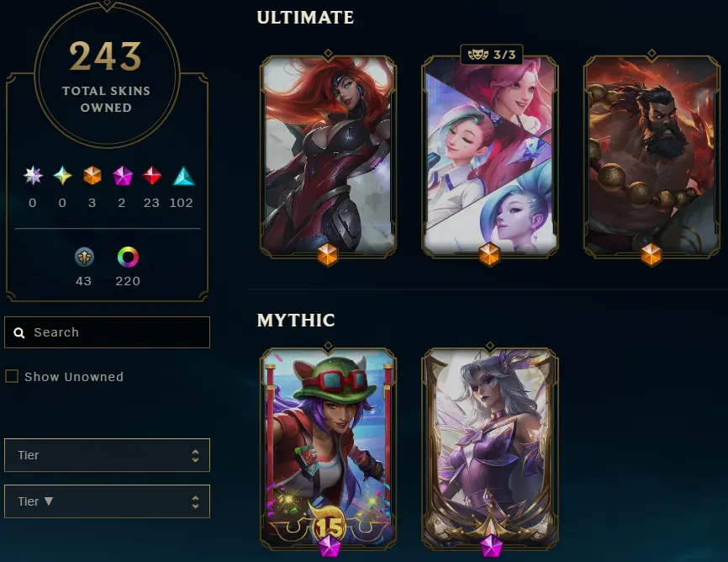Click the rainbow chroma ring icon

(128, 257)
